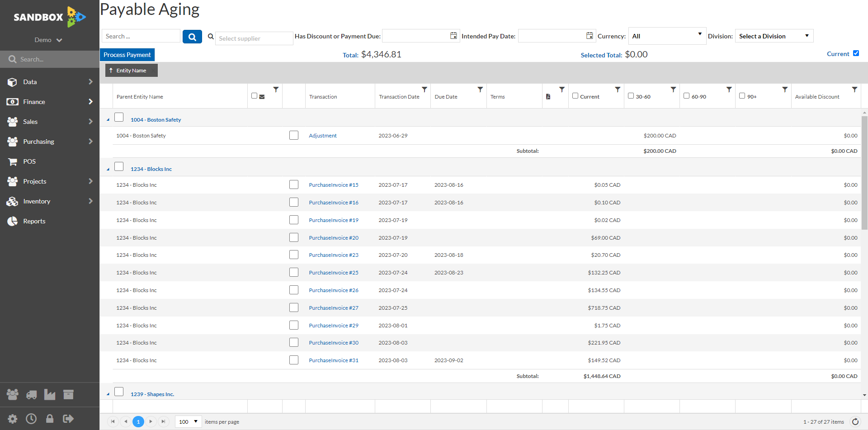Click the PDF document column icon

pos(548,96)
